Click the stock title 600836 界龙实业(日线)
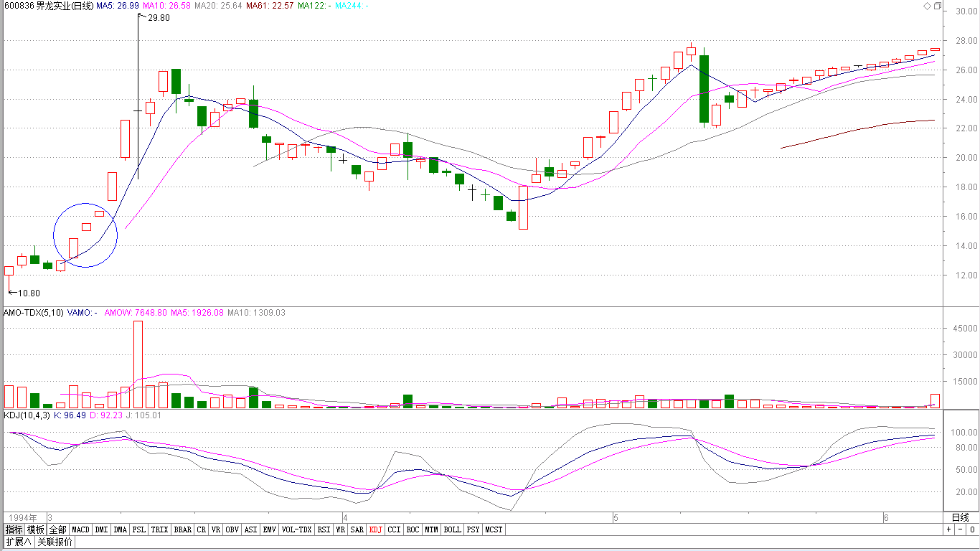The width and height of the screenshot is (980, 551). [x=49, y=6]
